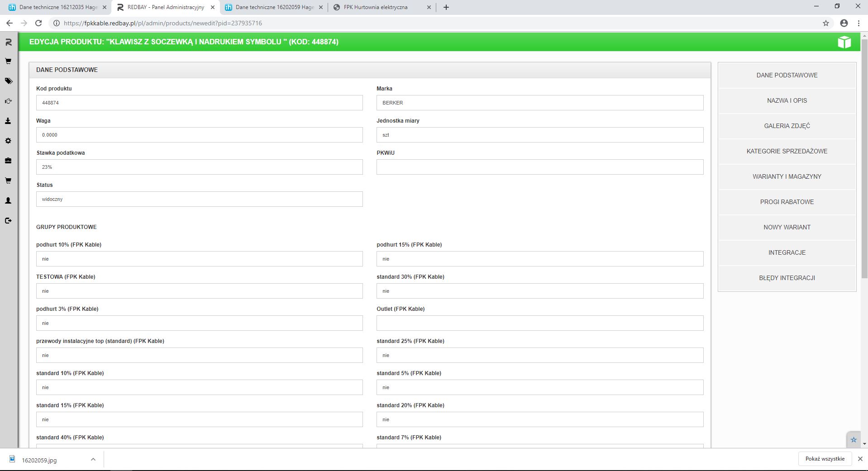Click the white box icon in green header

pos(844,42)
